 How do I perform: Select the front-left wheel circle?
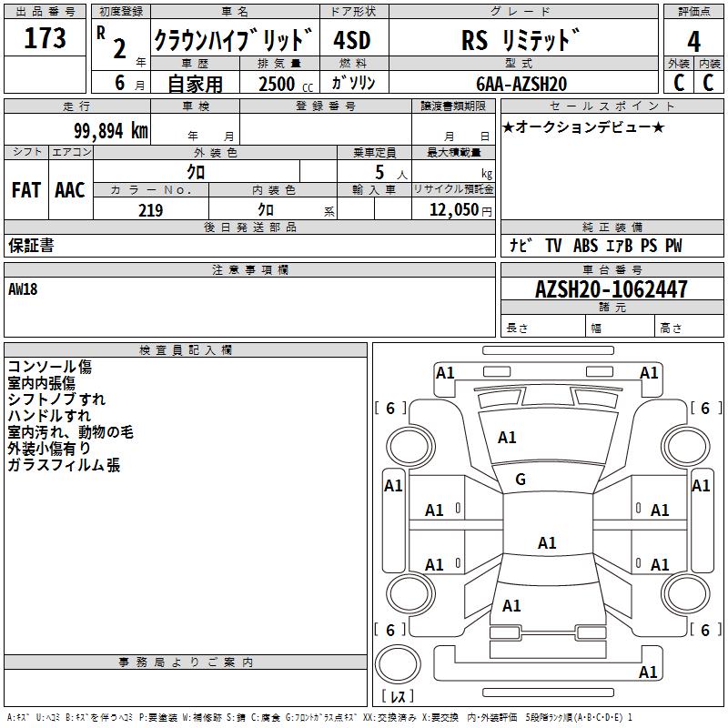click(410, 447)
